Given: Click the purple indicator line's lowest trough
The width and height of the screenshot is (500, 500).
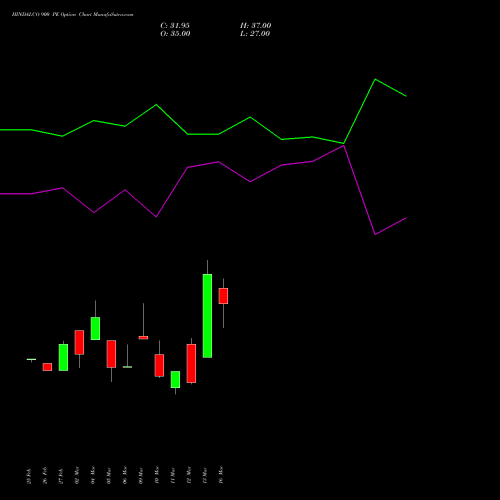Looking at the screenshot, I should click(x=375, y=234).
